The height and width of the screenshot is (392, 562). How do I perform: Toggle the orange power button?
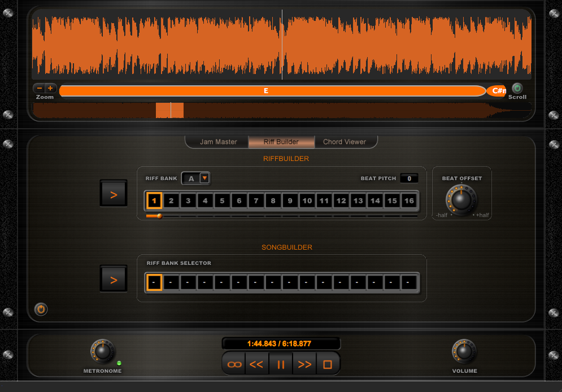pyautogui.click(x=41, y=309)
